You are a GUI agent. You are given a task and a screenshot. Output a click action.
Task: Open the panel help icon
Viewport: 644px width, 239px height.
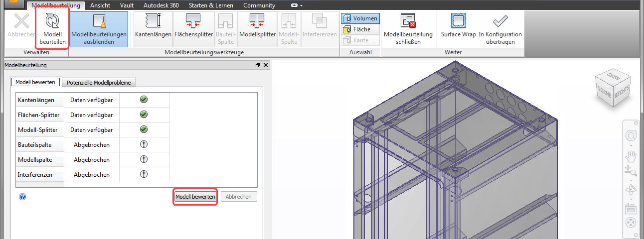(22, 197)
